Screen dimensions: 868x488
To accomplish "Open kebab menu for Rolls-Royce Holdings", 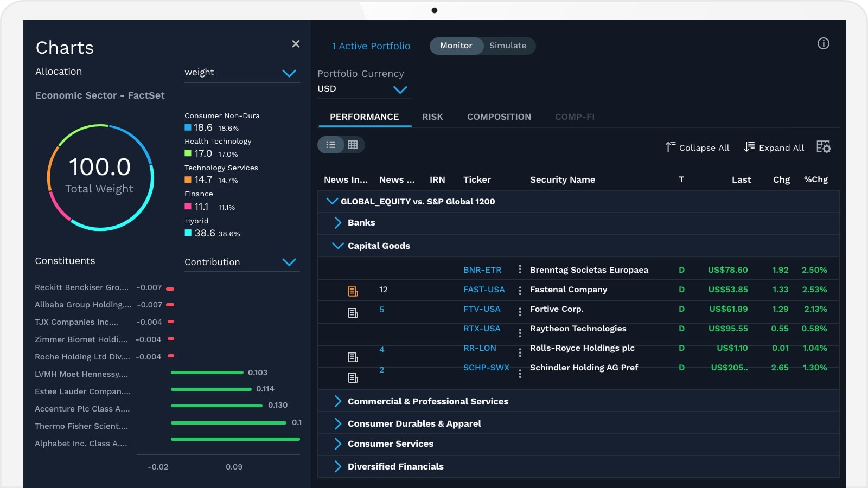I will pyautogui.click(x=520, y=352).
